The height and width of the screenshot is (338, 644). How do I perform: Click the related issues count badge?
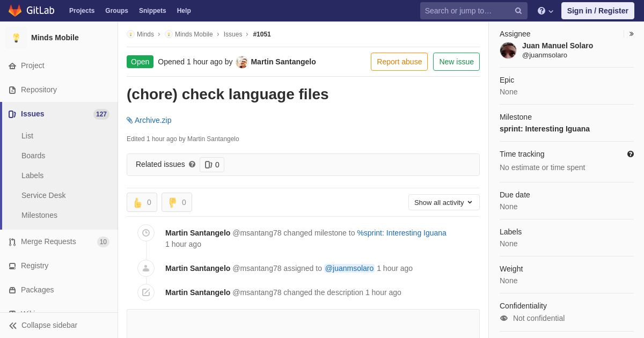(x=212, y=165)
